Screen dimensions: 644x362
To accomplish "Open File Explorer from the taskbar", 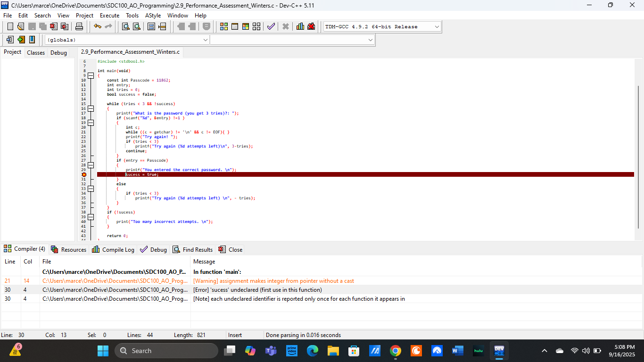I will point(333,351).
